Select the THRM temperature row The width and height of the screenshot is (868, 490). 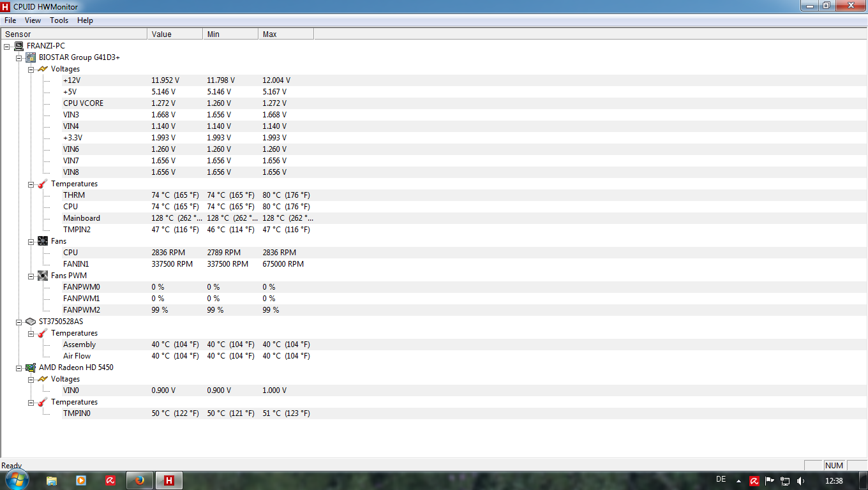point(434,195)
